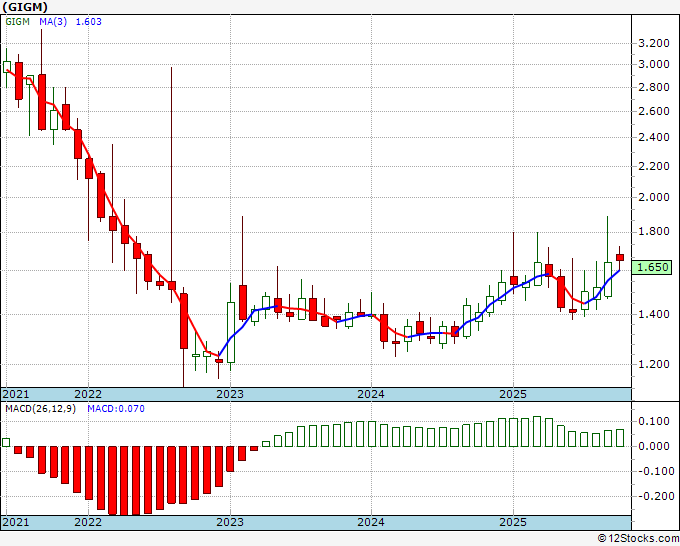Viewport: 680px width, 546px height.
Task: Click the (GIGM) chart title
Action: click(x=25, y=7)
